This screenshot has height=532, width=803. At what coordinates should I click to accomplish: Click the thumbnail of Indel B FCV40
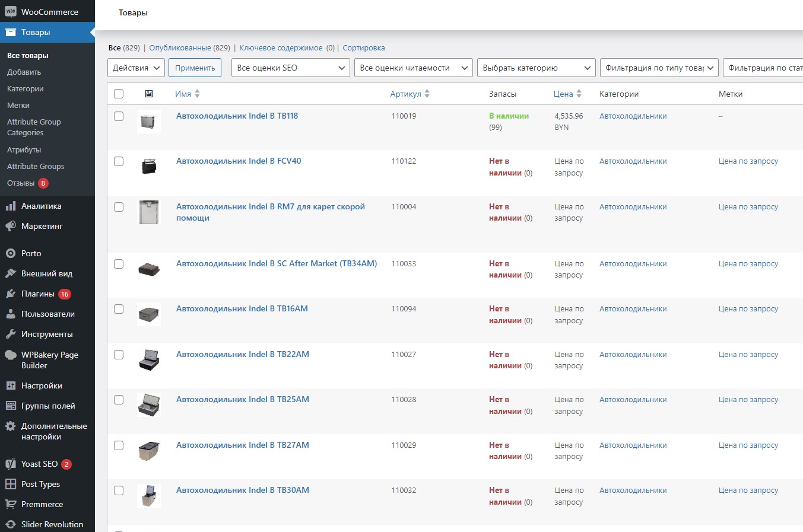pos(149,167)
